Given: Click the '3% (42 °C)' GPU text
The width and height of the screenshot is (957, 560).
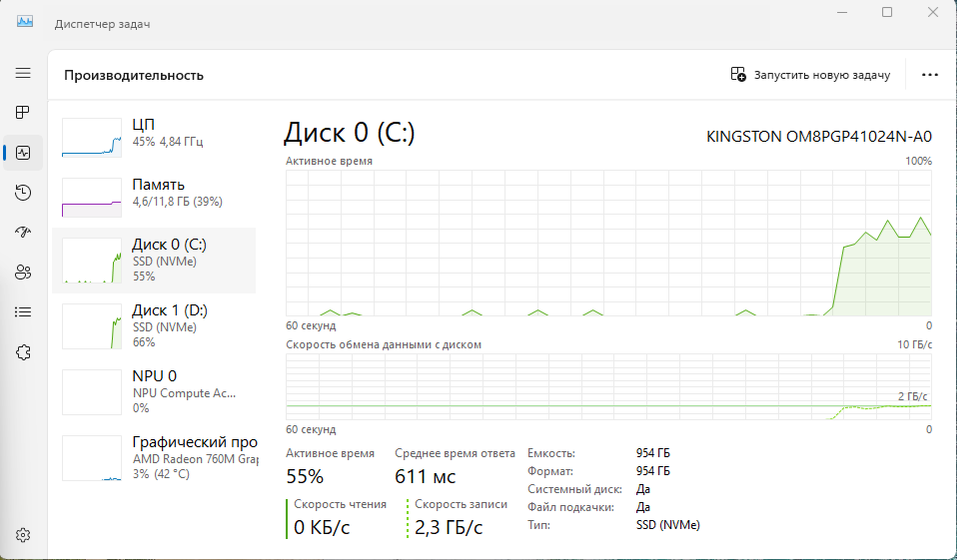Looking at the screenshot, I should tap(161, 474).
